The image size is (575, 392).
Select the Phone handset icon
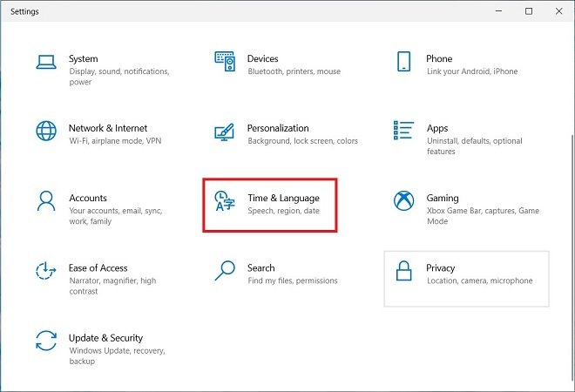(x=403, y=61)
